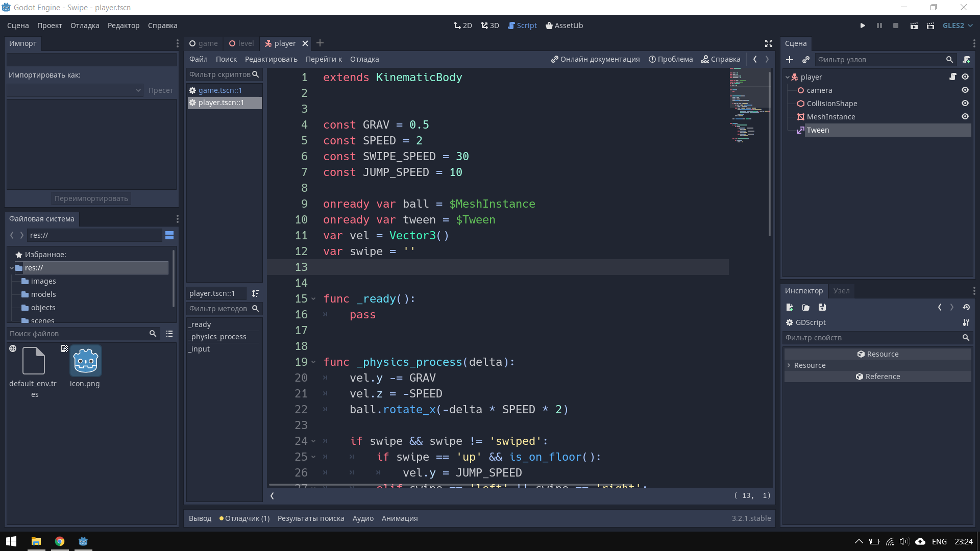This screenshot has height=551, width=980.
Task: Switch to the 3D workspace
Action: (x=489, y=25)
